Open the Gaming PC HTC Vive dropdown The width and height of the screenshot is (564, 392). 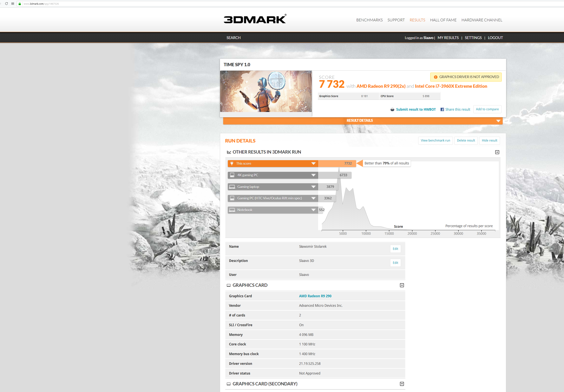(x=313, y=198)
